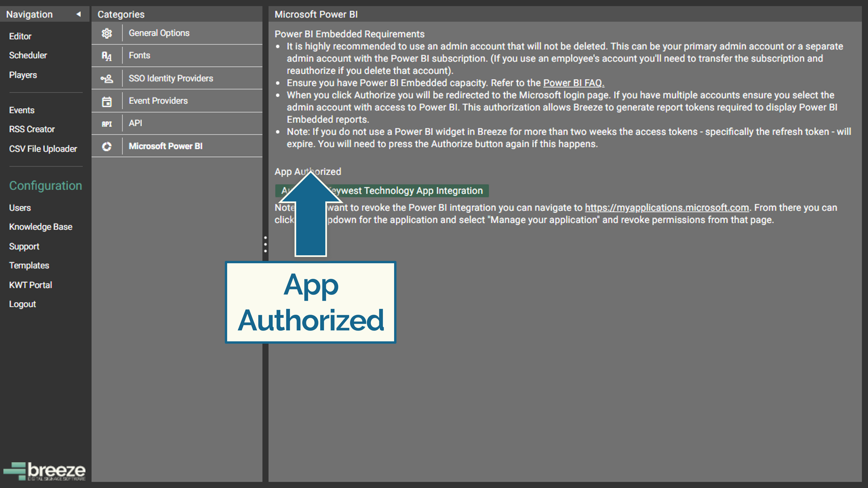Open RSS Creator

[32, 129]
